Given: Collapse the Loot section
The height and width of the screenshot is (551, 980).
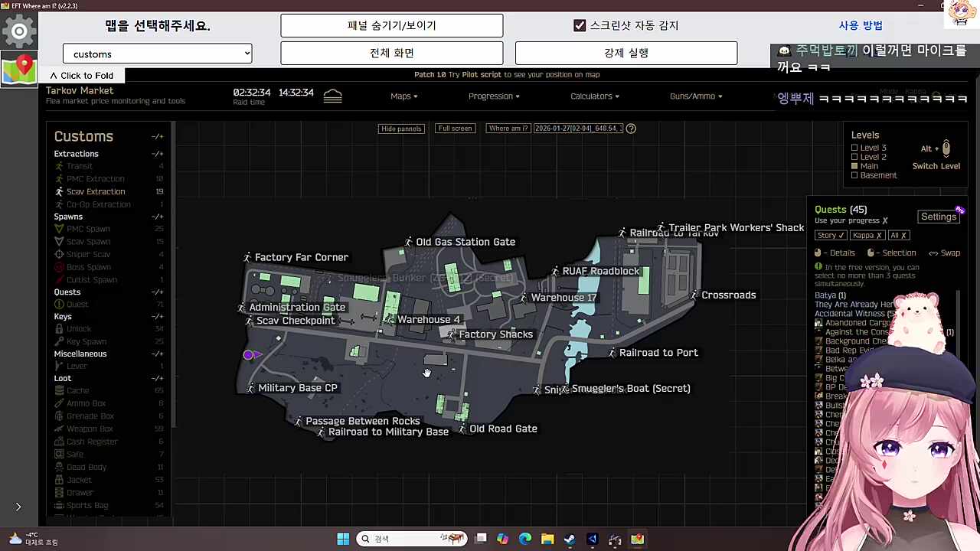Looking at the screenshot, I should tap(157, 378).
